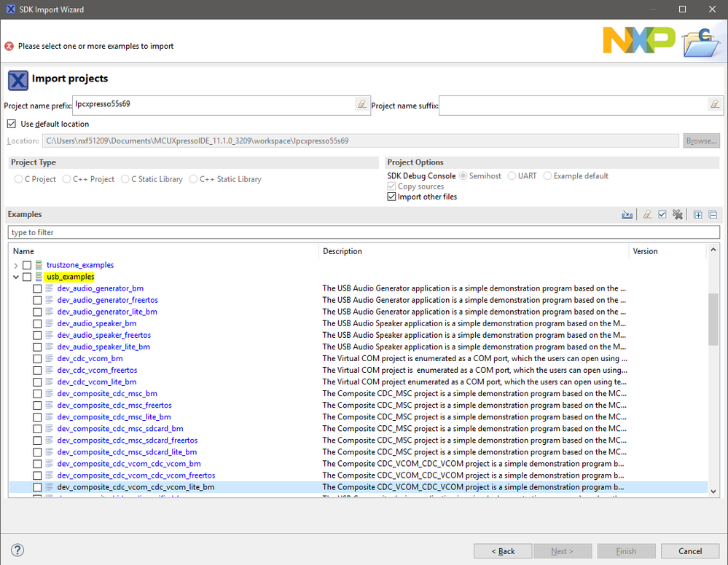Viewport: 728px width, 565px height.
Task: Check dev_audio_speaker_lite_bm example checkbox
Action: [37, 347]
